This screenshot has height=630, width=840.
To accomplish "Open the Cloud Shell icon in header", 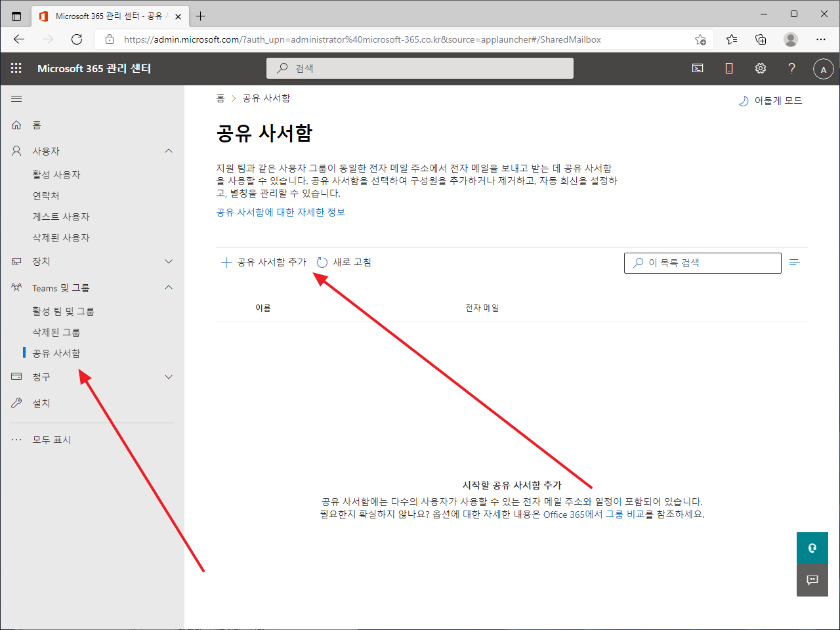I will (698, 68).
